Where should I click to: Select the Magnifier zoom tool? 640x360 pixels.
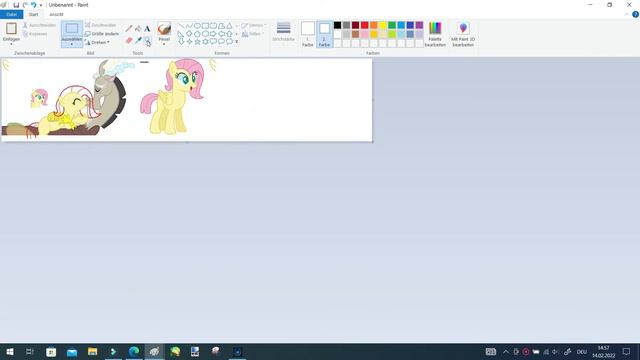(147, 40)
